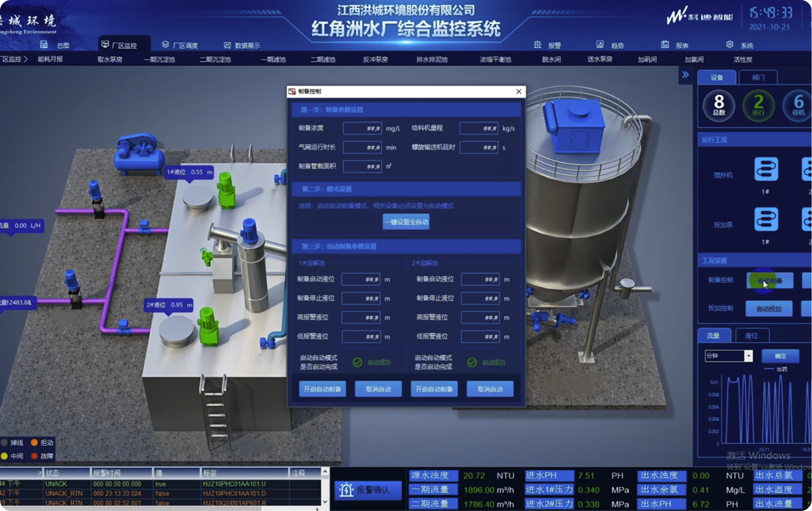Viewport: 812px width, 511px height.
Task: Click the 自动制备 button
Action: (x=770, y=280)
